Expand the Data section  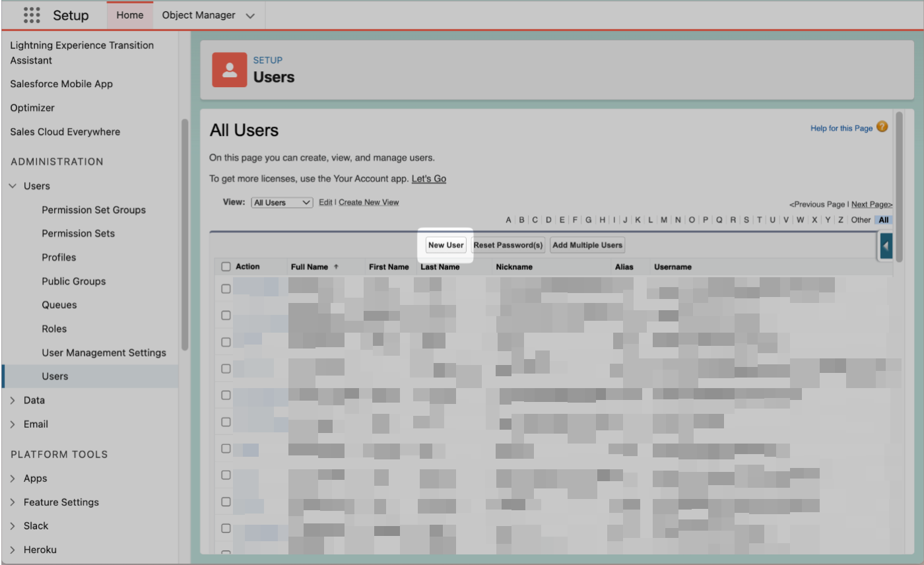(13, 400)
